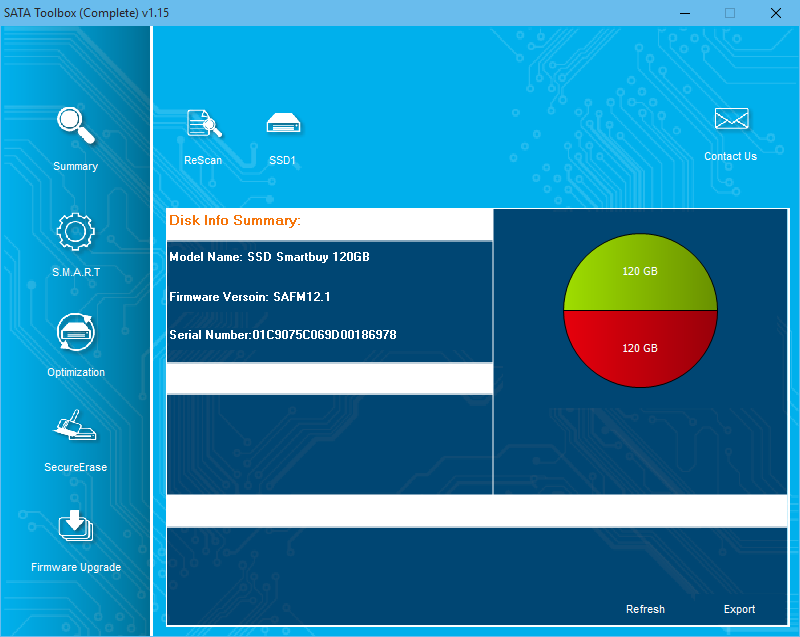Click the ReScan document icon
The height and width of the screenshot is (637, 800).
click(x=204, y=123)
